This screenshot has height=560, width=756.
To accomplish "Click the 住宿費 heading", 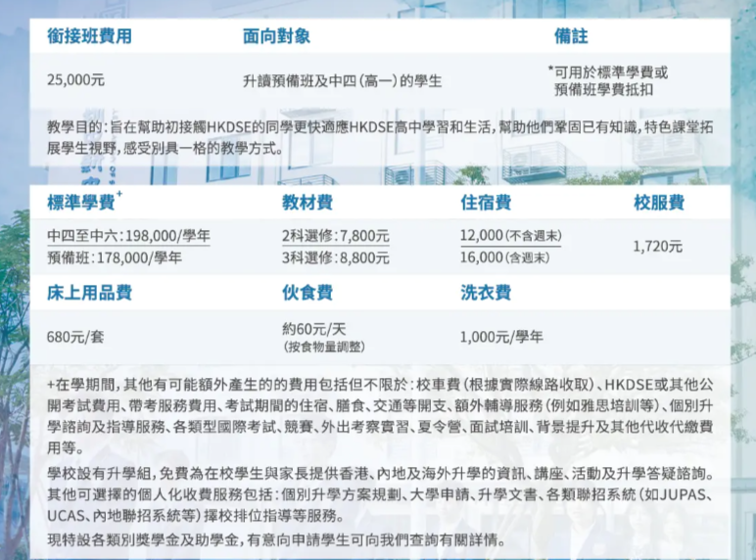I will (x=486, y=203).
